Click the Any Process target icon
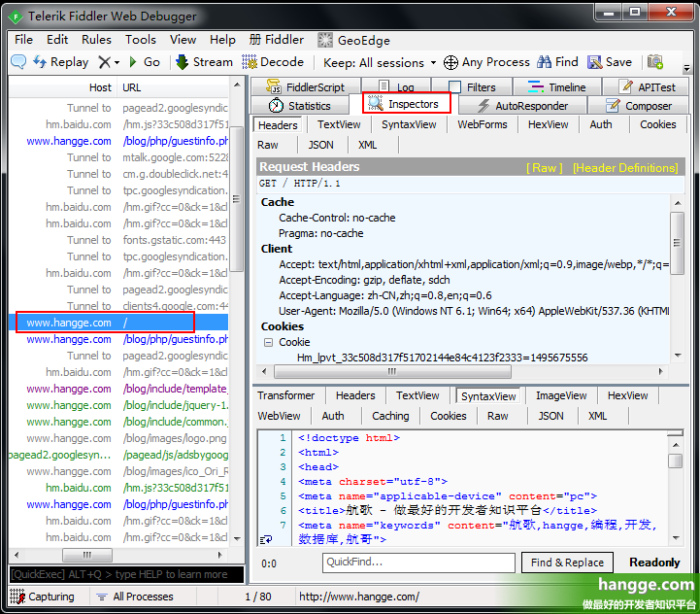This screenshot has width=700, height=614. pos(450,62)
